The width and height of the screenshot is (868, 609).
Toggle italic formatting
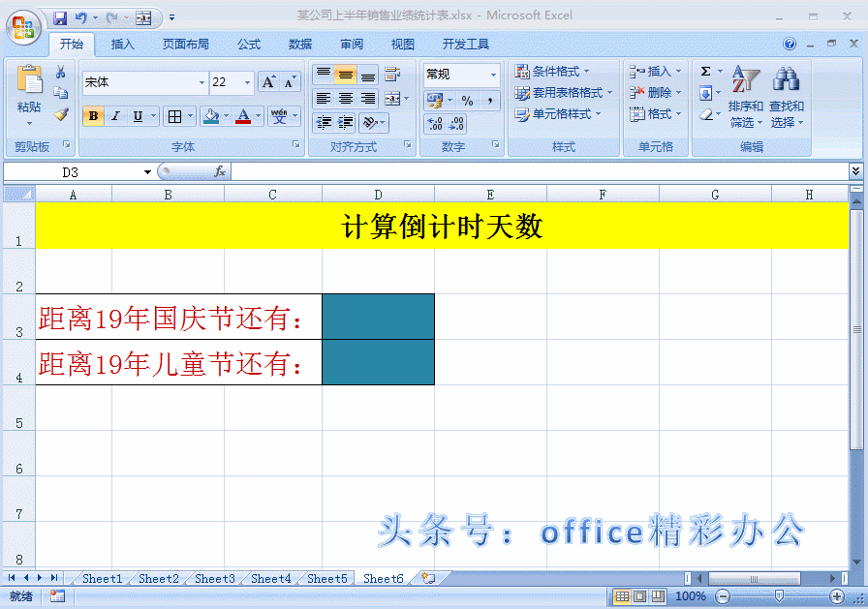(x=115, y=116)
